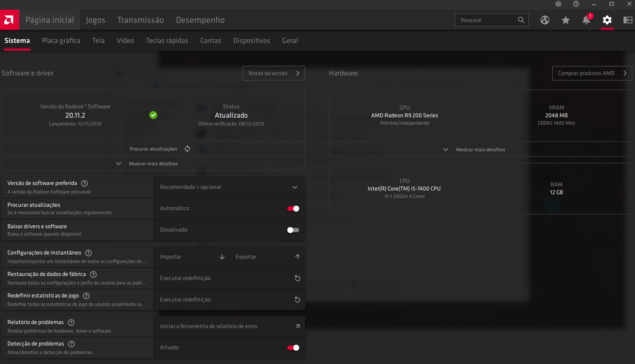Switch to the Placa gráfica tab

(x=61, y=41)
